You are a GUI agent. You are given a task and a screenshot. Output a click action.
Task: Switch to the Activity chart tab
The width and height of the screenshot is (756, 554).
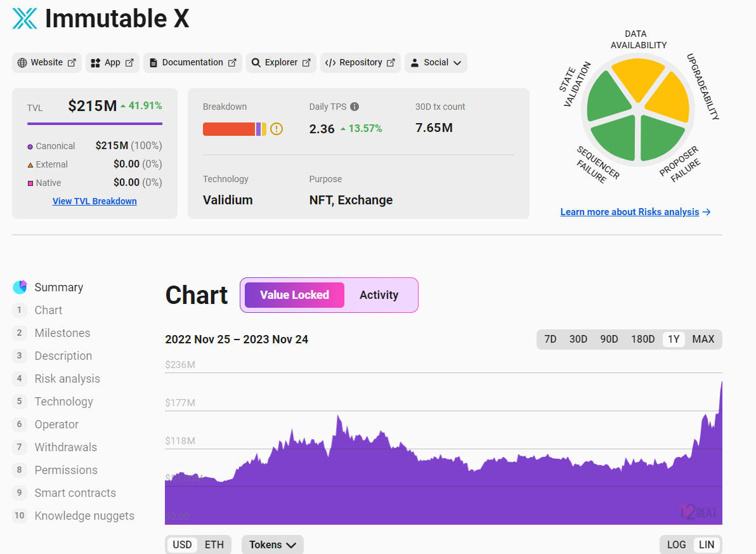379,294
